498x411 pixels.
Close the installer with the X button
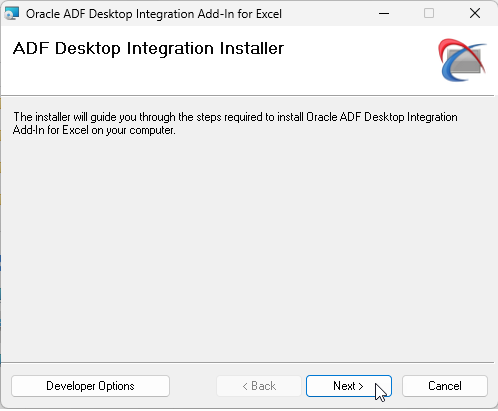(x=475, y=14)
